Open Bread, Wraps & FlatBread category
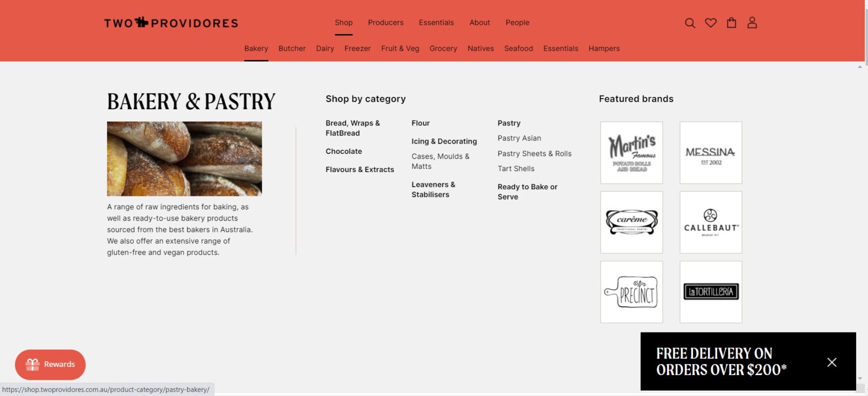868x396 pixels. coord(353,128)
